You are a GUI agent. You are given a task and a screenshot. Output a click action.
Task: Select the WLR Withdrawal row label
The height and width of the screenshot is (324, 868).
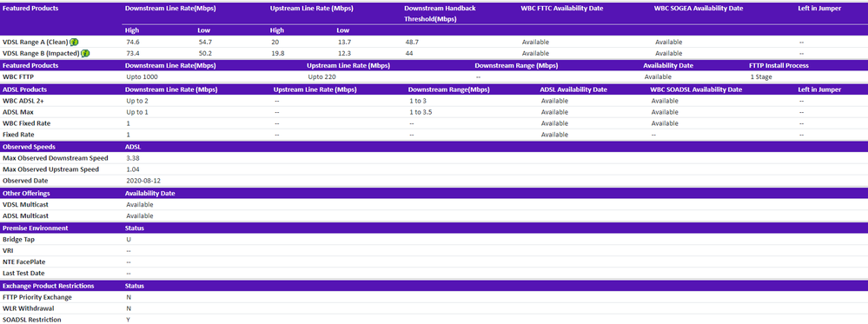coord(28,308)
